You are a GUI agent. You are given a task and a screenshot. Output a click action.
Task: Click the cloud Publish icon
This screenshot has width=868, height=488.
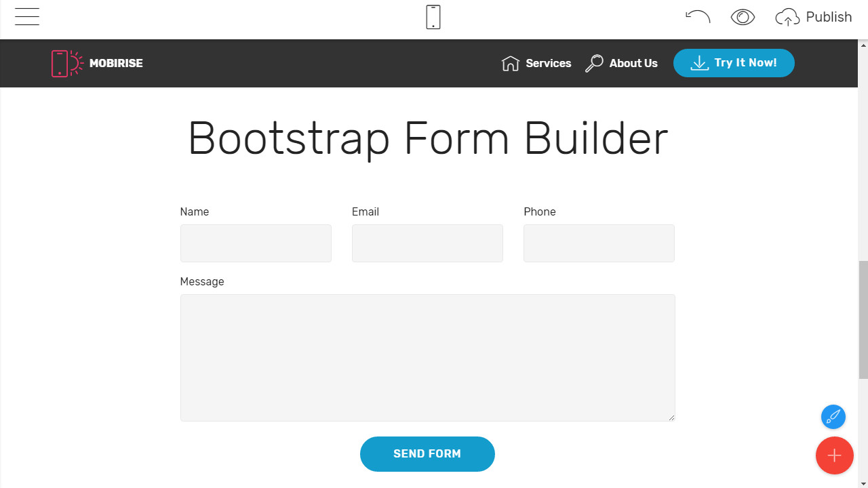[787, 17]
